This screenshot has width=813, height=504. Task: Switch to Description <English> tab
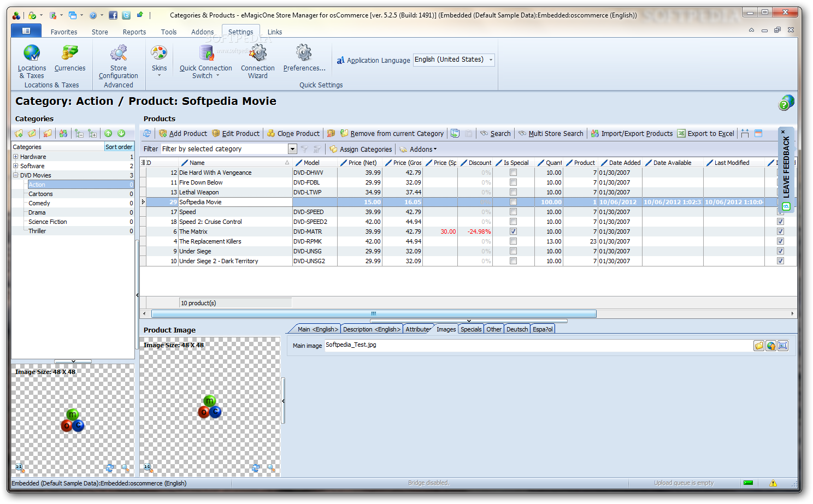[372, 329]
